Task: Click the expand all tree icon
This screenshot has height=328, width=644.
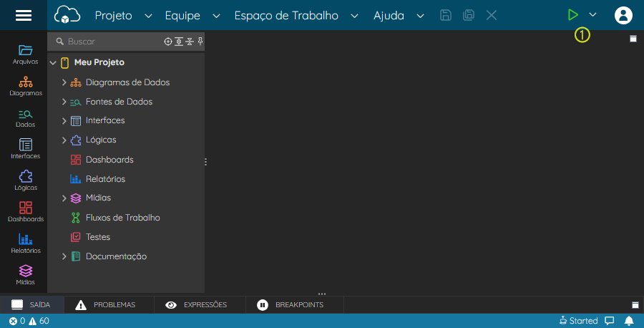Action: point(179,42)
